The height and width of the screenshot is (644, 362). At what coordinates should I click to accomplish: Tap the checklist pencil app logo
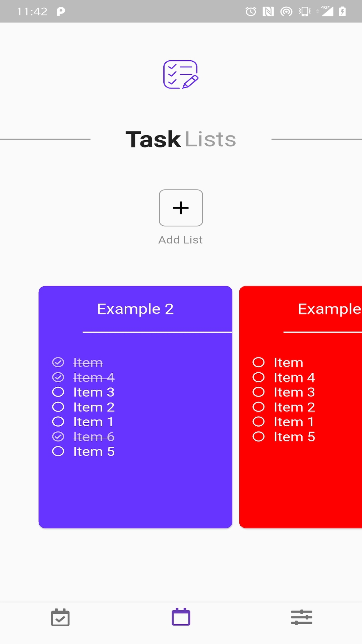tap(181, 74)
